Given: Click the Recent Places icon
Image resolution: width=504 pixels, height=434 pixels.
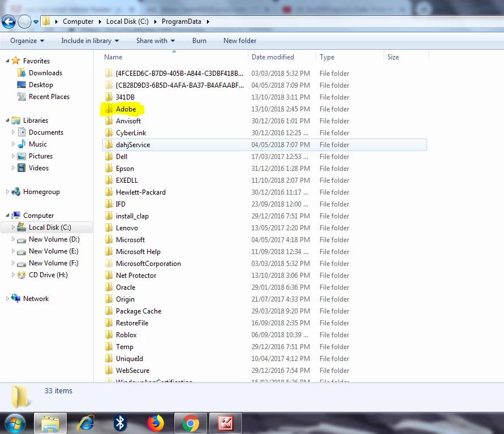Looking at the screenshot, I should pyautogui.click(x=21, y=97).
